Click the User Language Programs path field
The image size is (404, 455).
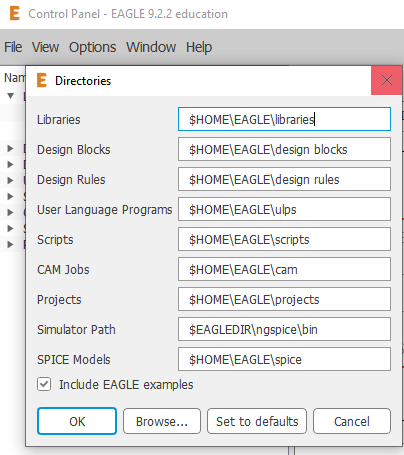pos(284,209)
